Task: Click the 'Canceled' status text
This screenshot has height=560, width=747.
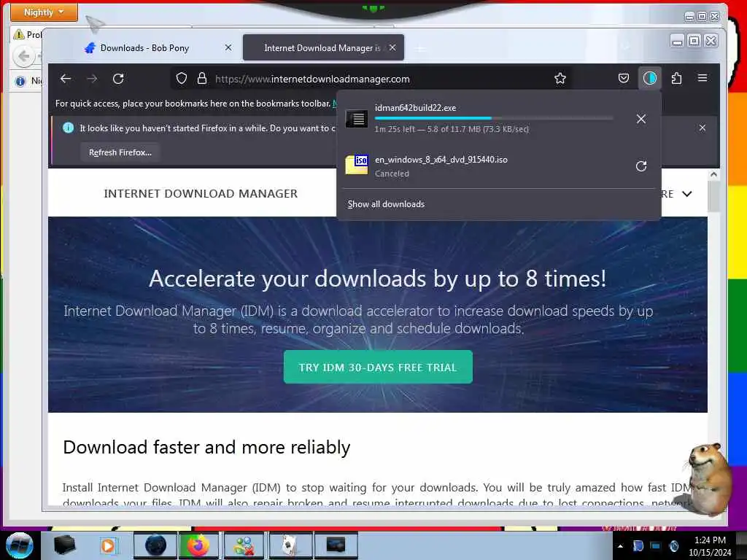Action: pos(392,174)
